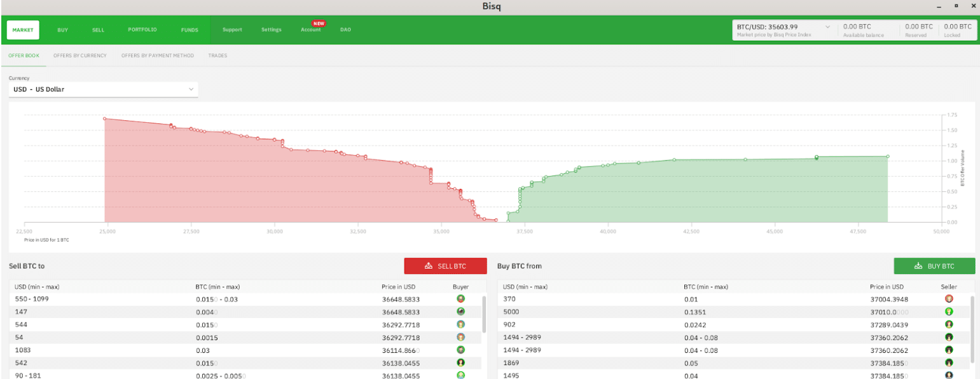Select the OFFER BOOK tab
The width and height of the screenshot is (980, 379).
point(24,56)
